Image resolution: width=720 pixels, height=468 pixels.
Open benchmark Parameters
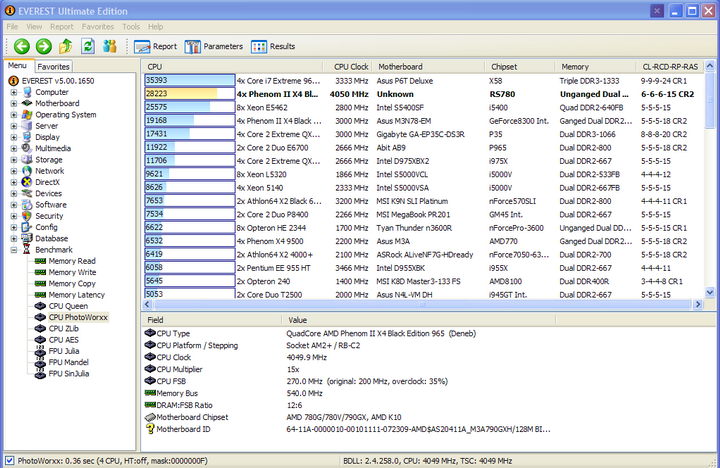pyautogui.click(x=214, y=46)
